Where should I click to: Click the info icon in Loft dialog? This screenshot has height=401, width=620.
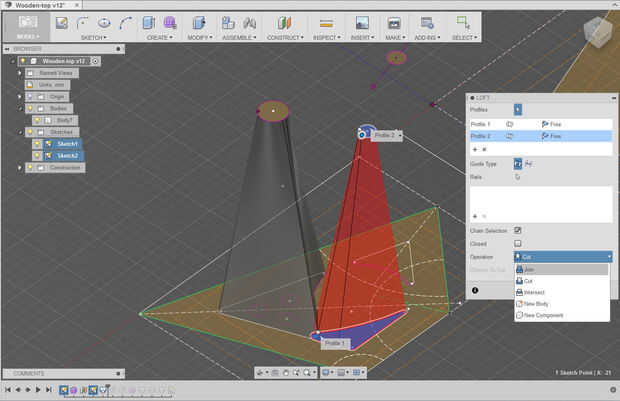tap(475, 290)
